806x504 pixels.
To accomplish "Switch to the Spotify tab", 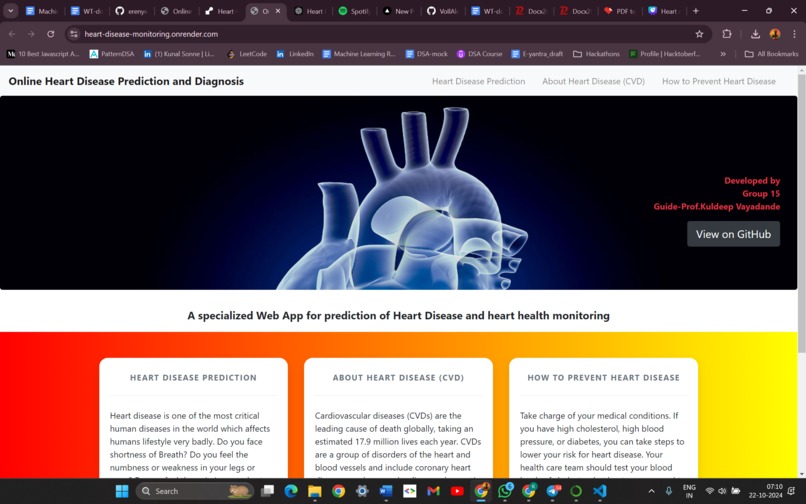I will click(x=354, y=11).
